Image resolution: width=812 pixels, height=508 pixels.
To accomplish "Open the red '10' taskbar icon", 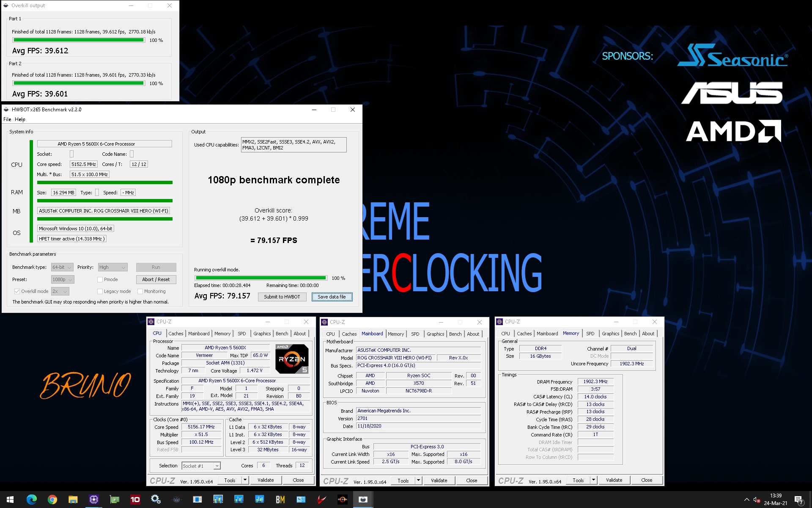I will (x=135, y=500).
